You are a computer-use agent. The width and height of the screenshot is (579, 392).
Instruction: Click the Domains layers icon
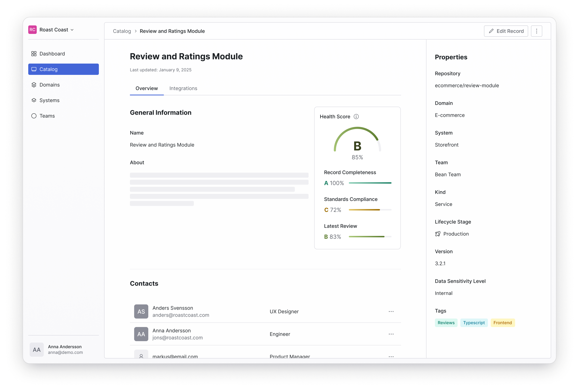coord(34,85)
